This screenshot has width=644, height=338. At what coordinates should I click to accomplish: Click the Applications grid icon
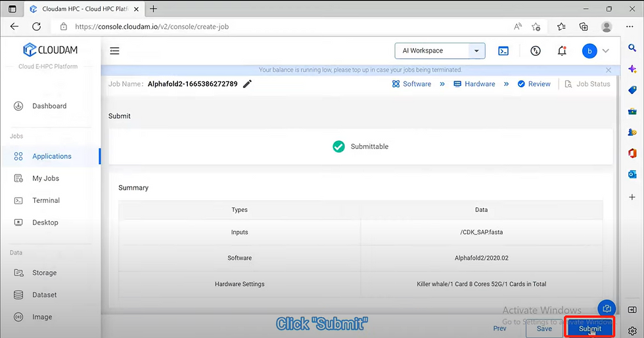coord(18,156)
